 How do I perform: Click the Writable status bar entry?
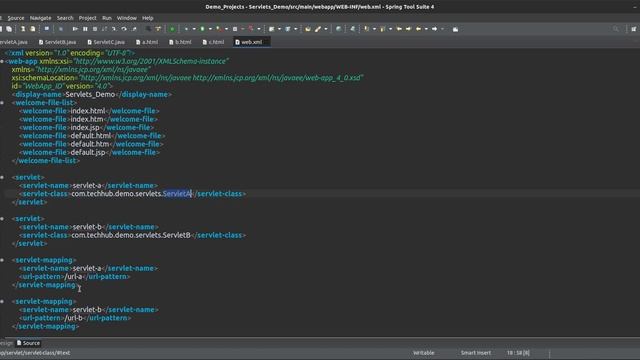(x=423, y=353)
